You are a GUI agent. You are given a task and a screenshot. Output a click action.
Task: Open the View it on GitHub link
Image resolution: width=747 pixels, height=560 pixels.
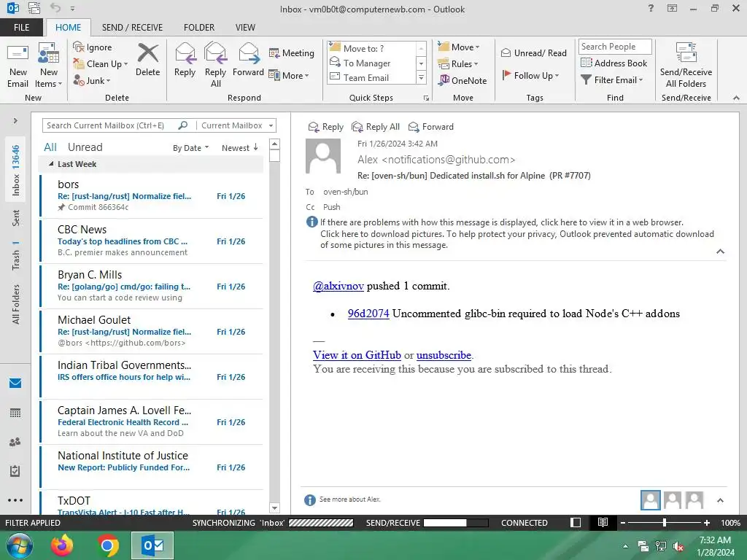point(357,355)
